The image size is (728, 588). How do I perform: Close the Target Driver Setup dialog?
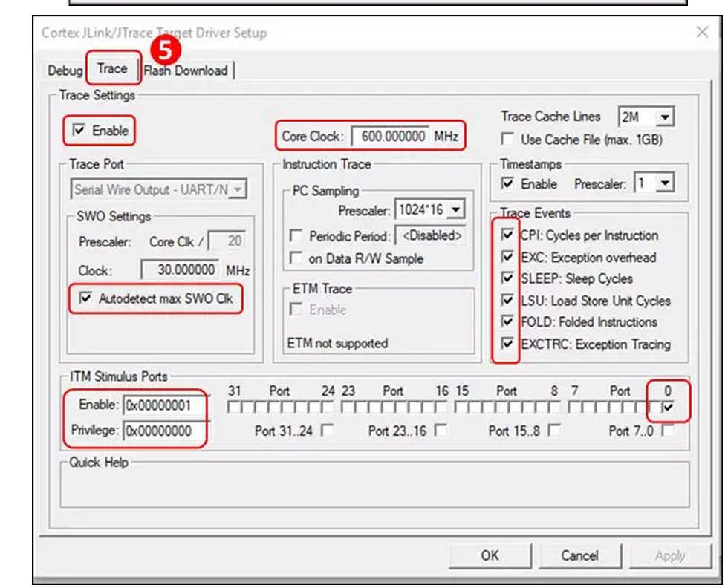(x=703, y=32)
